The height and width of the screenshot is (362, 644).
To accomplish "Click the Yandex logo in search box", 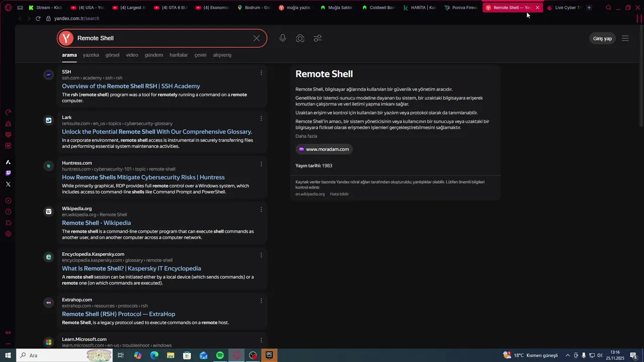I will (x=66, y=38).
